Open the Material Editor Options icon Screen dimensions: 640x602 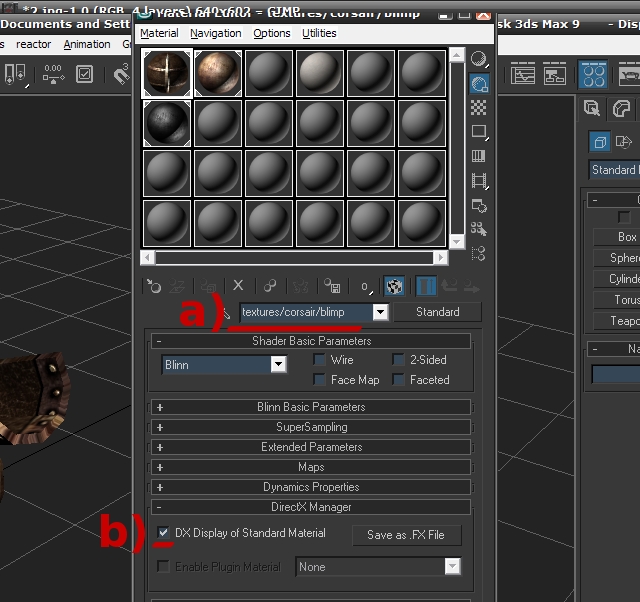point(479,205)
